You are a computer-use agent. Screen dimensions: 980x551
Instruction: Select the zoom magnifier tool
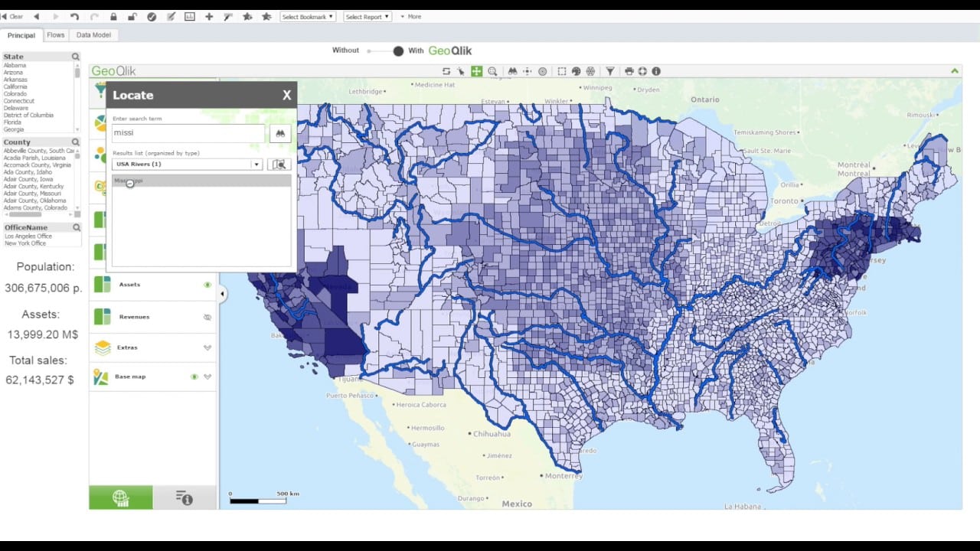[492, 71]
